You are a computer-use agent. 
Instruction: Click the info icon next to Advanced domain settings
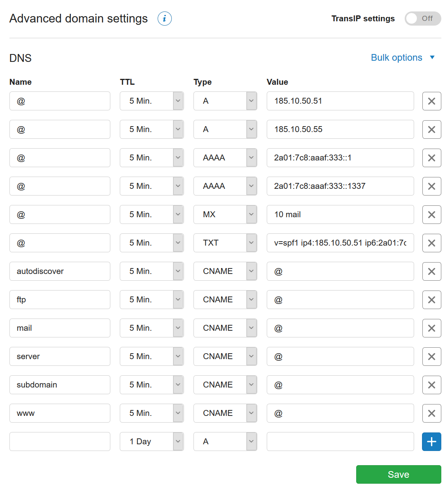pyautogui.click(x=164, y=19)
